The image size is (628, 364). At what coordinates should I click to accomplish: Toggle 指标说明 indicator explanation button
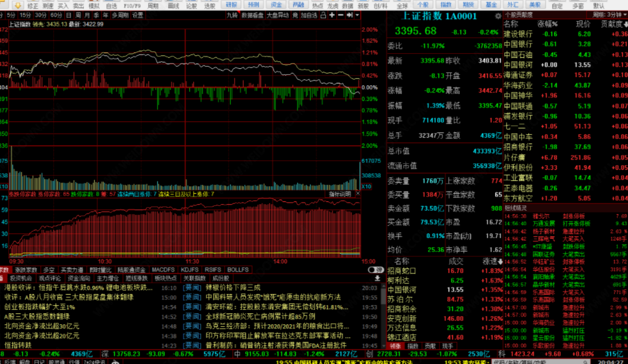pos(340,194)
